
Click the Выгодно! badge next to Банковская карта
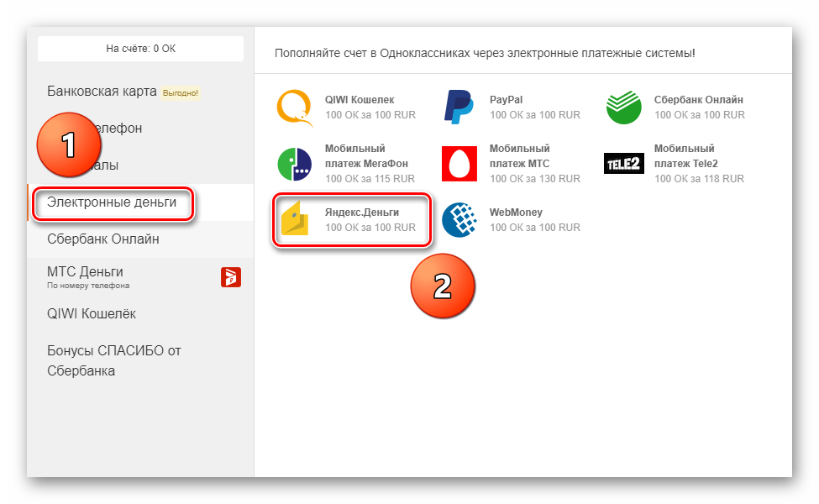click(x=181, y=93)
